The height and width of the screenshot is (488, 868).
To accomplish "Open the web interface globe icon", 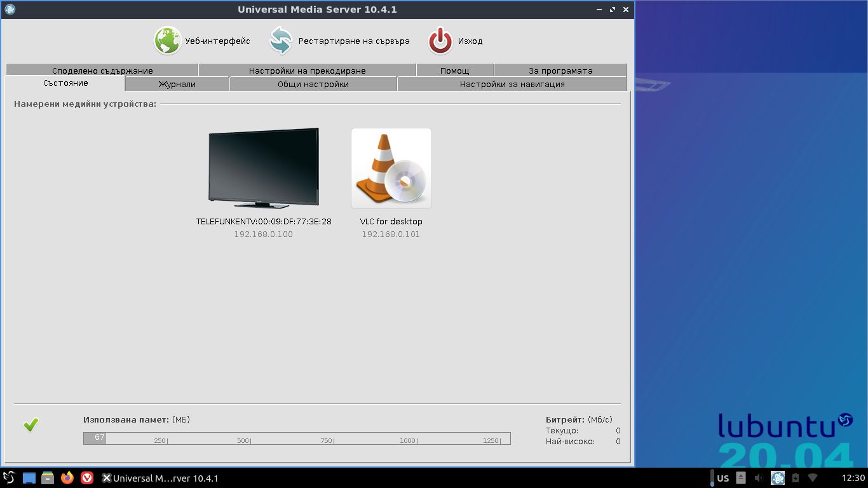I will [x=168, y=41].
